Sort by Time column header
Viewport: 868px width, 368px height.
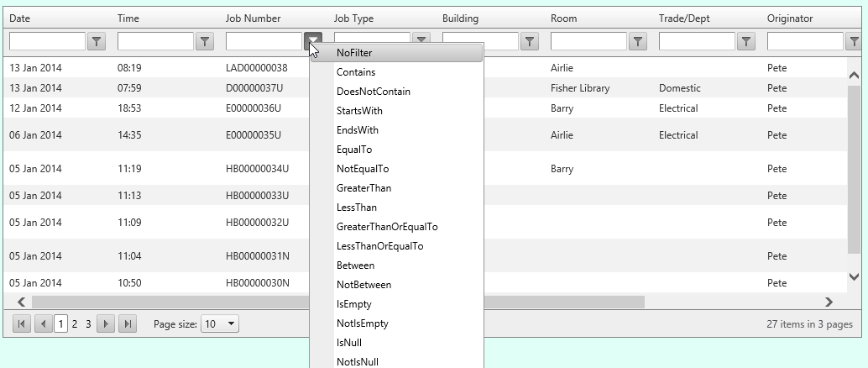tap(128, 18)
